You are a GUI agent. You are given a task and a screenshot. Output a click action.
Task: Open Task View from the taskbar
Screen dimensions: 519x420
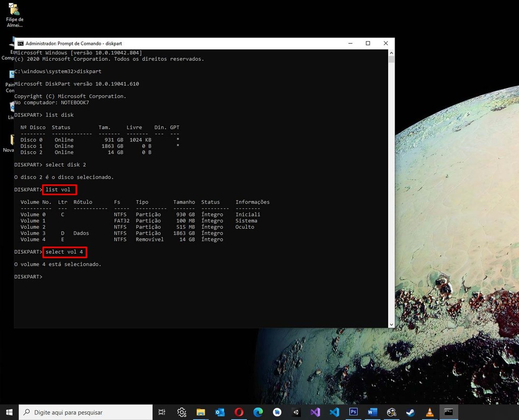(x=162, y=412)
